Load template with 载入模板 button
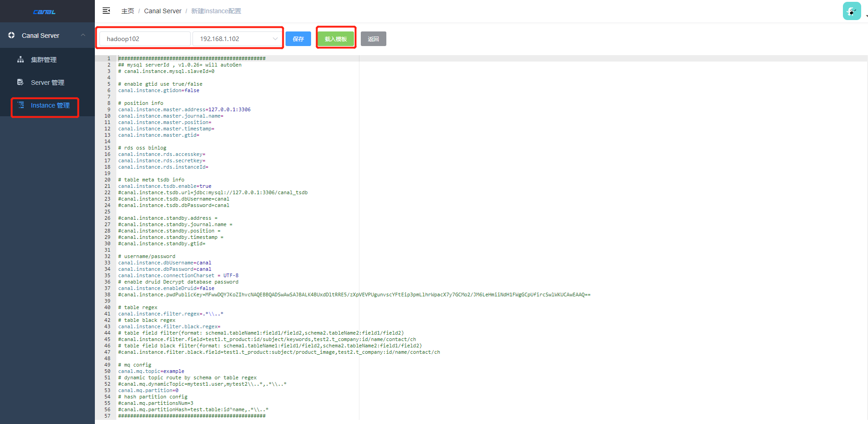Image resolution: width=868 pixels, height=424 pixels. coord(336,39)
